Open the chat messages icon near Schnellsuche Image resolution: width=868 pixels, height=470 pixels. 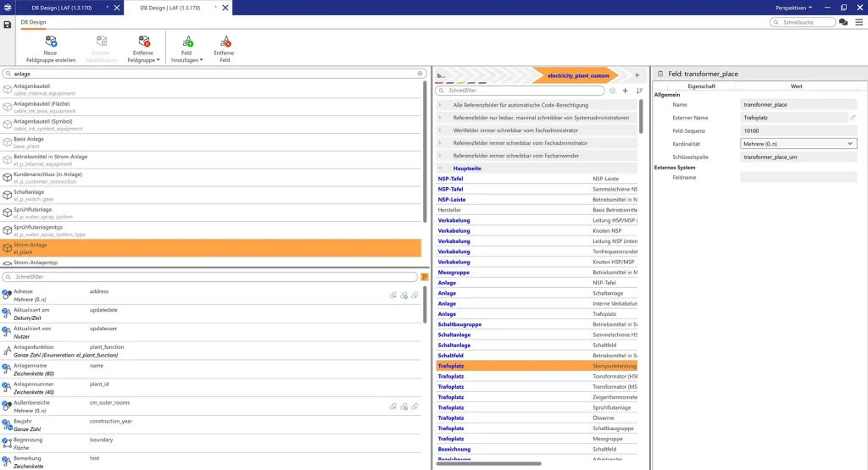(843, 22)
